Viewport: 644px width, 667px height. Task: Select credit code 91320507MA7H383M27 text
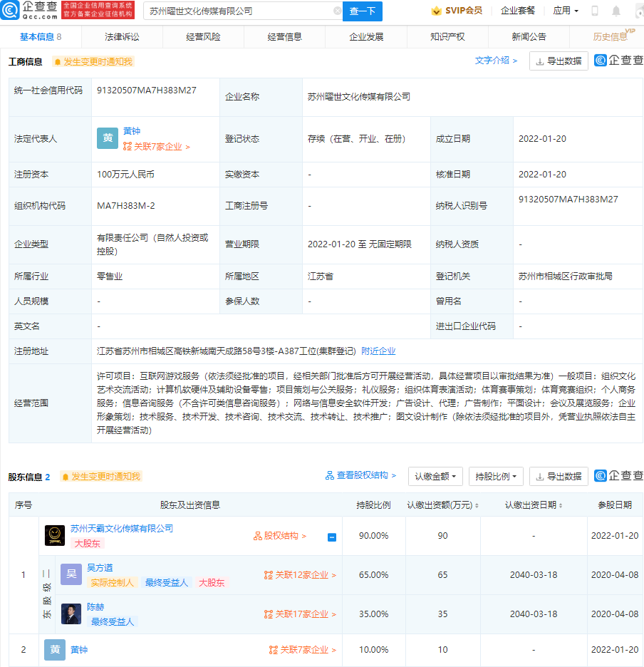(147, 91)
